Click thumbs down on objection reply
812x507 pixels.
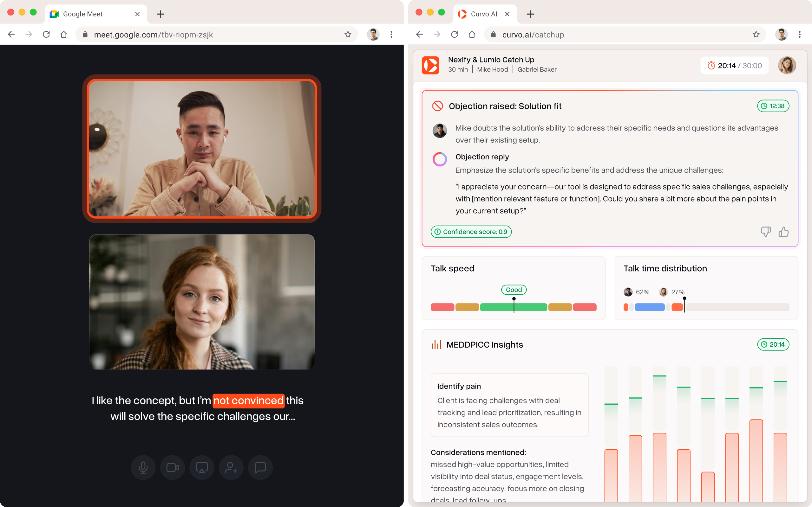click(766, 232)
